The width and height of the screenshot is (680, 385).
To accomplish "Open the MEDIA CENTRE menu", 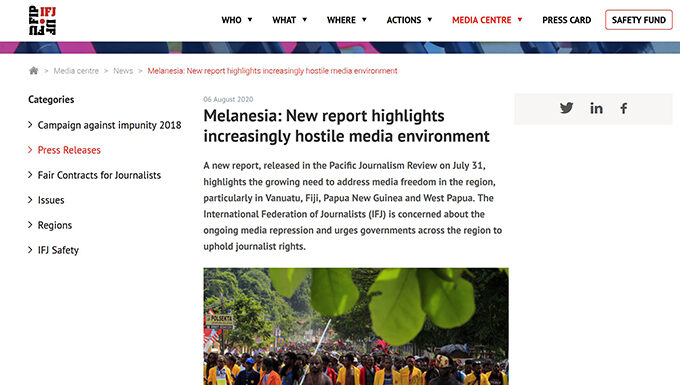I will 481,20.
